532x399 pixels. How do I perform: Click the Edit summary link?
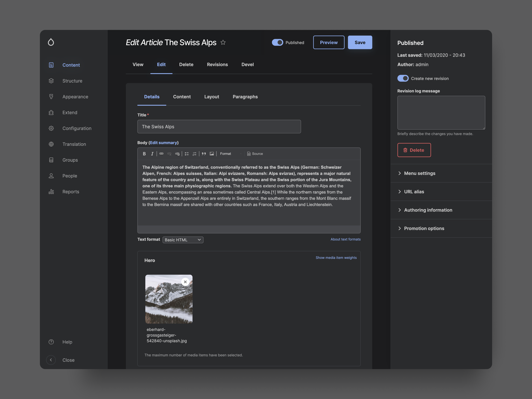(x=163, y=143)
